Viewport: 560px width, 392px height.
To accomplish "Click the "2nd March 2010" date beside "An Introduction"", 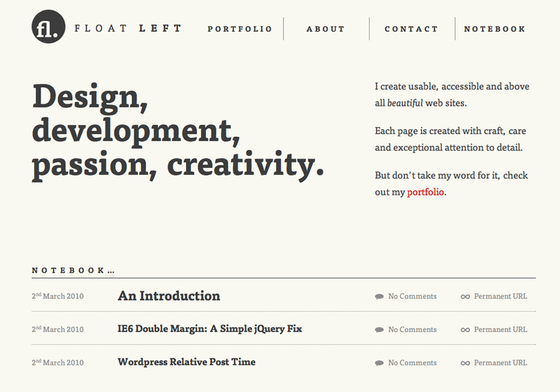I will click(x=57, y=296).
